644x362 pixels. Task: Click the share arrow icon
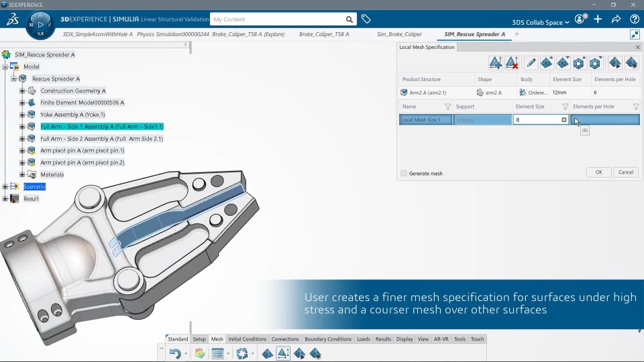[x=616, y=19]
